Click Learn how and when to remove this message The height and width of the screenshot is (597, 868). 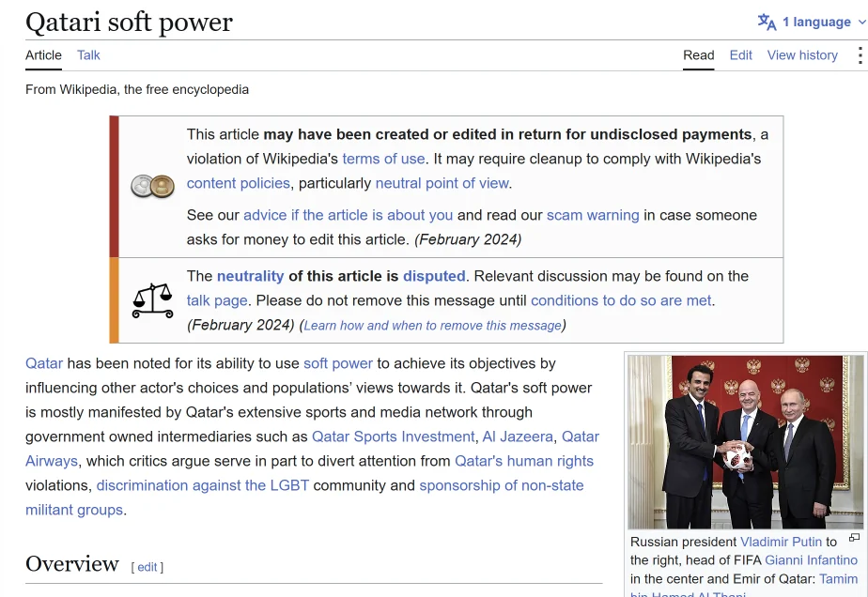click(432, 326)
